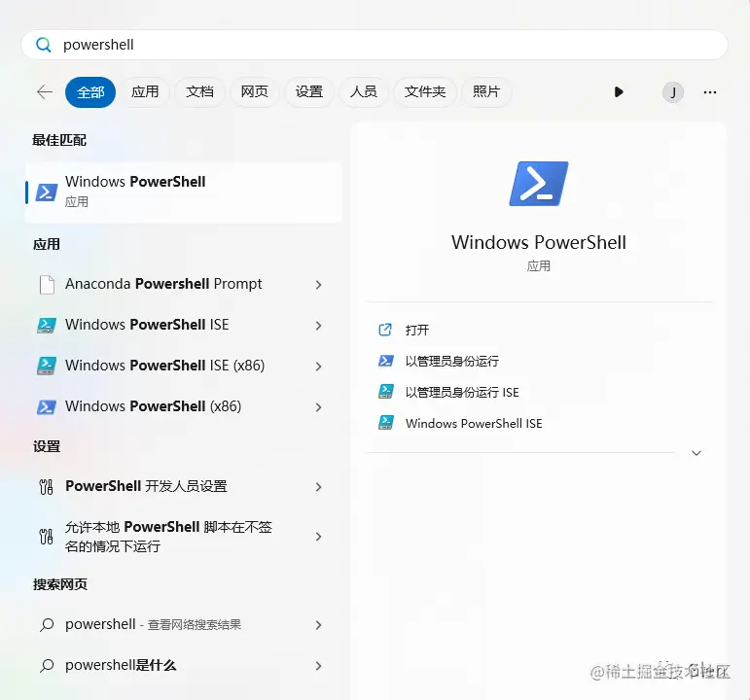Show more filters with the play arrow
Image resolution: width=750 pixels, height=700 pixels.
[619, 91]
